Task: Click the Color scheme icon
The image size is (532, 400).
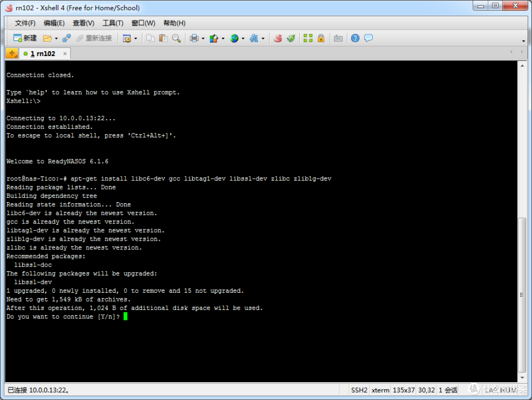Action: click(x=214, y=38)
